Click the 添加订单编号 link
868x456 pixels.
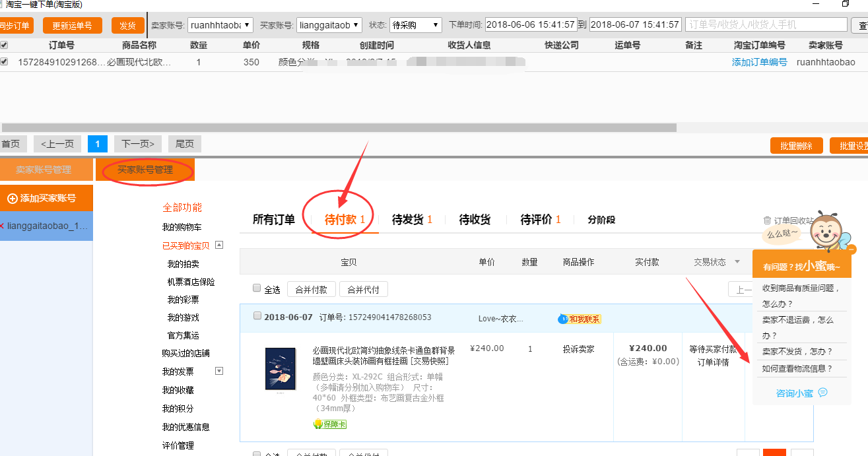pyautogui.click(x=759, y=62)
